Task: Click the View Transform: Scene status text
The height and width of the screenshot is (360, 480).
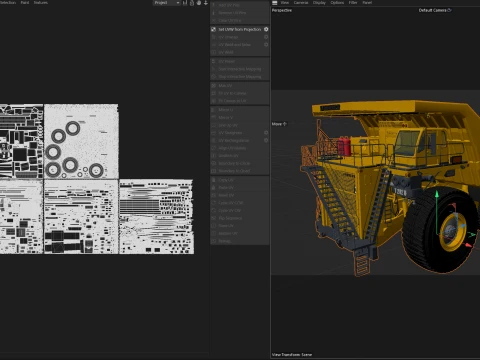Action: point(292,355)
